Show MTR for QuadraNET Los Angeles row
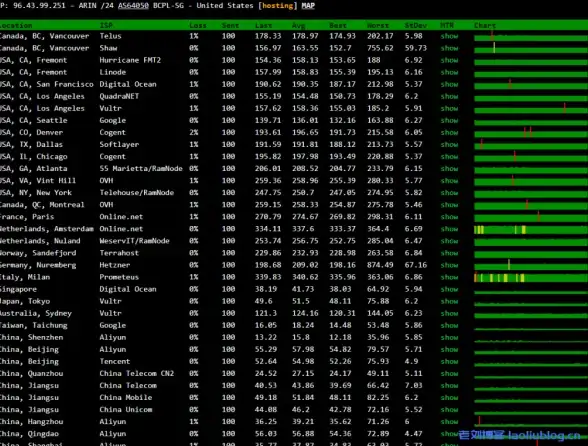Viewport: 588px width, 446px height. (449, 96)
